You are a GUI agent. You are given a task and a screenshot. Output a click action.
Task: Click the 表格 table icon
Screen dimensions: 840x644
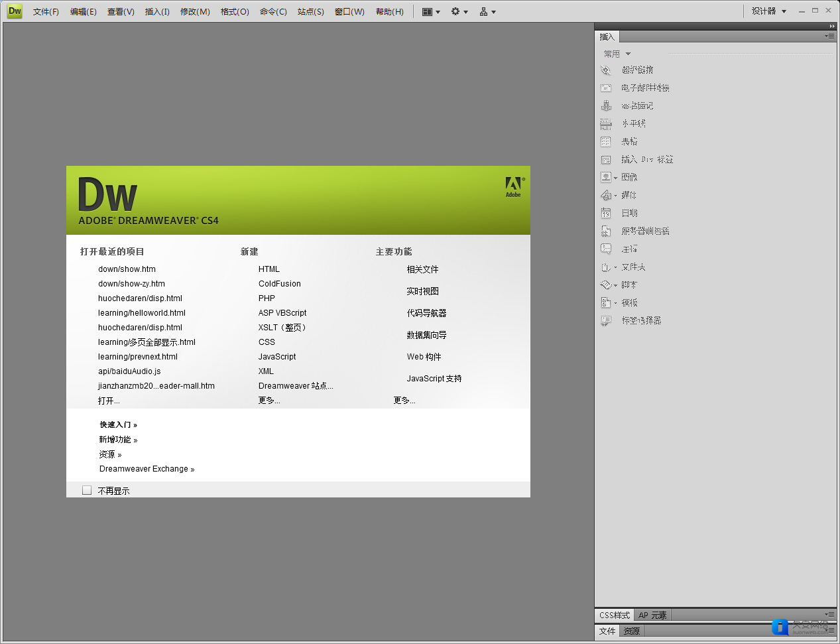tap(606, 141)
